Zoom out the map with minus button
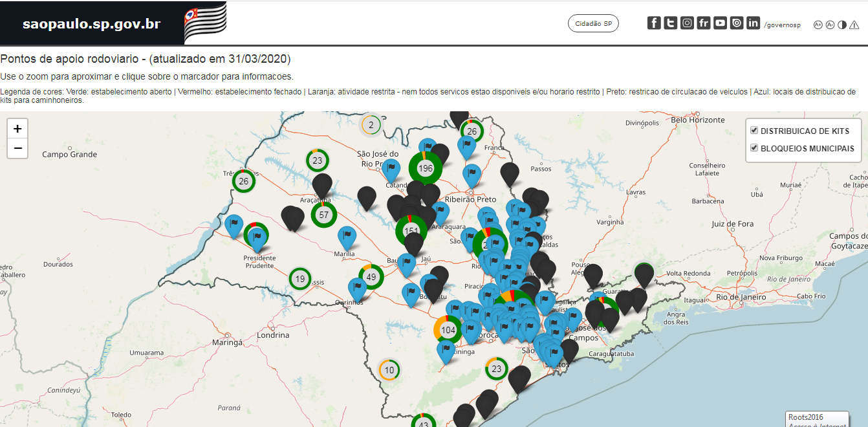 [x=17, y=148]
